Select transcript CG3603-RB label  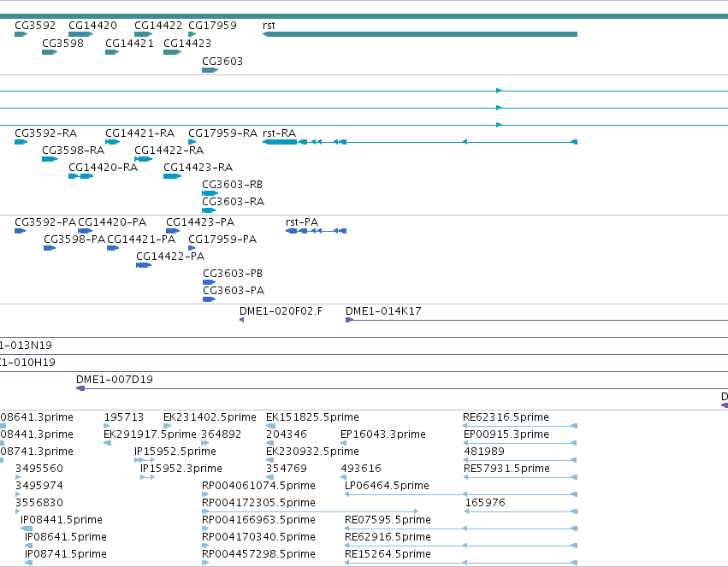232,185
